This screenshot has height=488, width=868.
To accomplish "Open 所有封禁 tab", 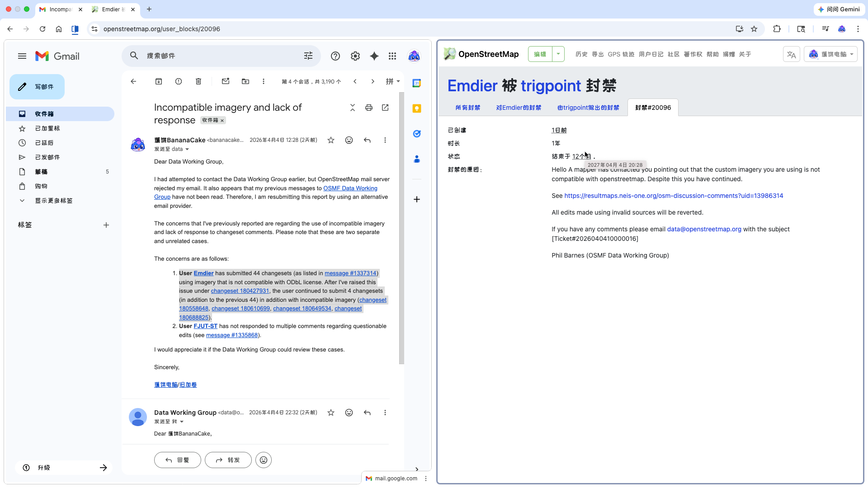I will click(x=468, y=108).
